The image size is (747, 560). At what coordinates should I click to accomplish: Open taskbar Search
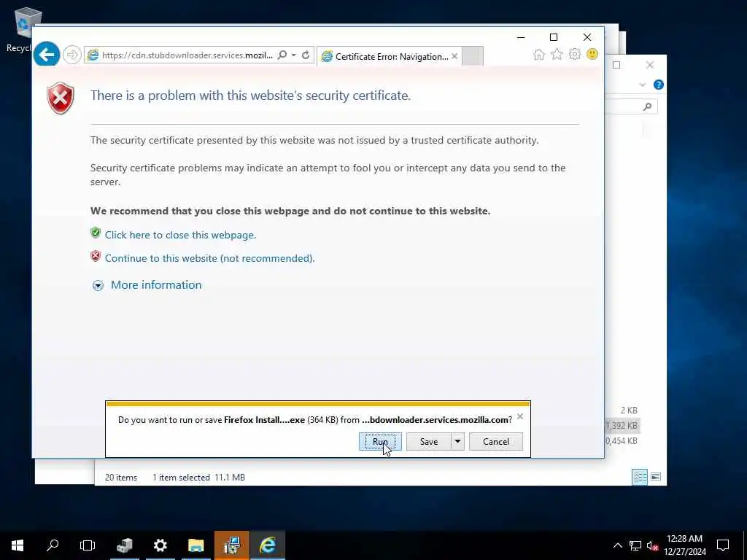click(x=53, y=545)
